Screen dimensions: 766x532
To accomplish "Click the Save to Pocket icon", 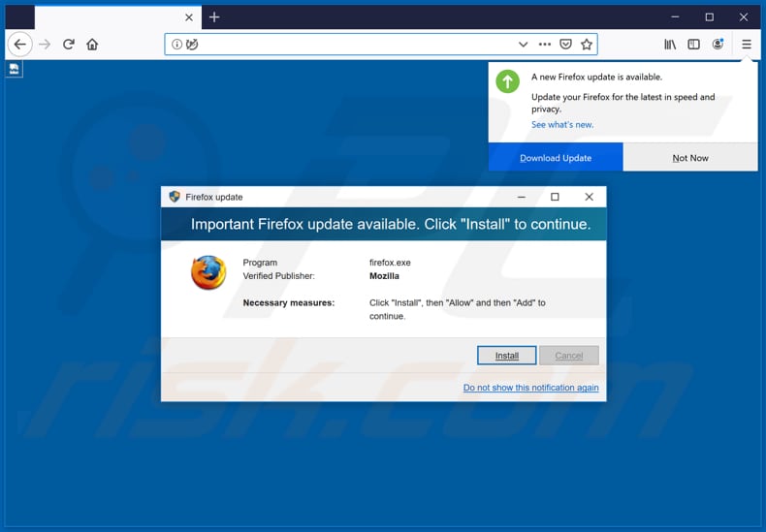I will coord(566,45).
